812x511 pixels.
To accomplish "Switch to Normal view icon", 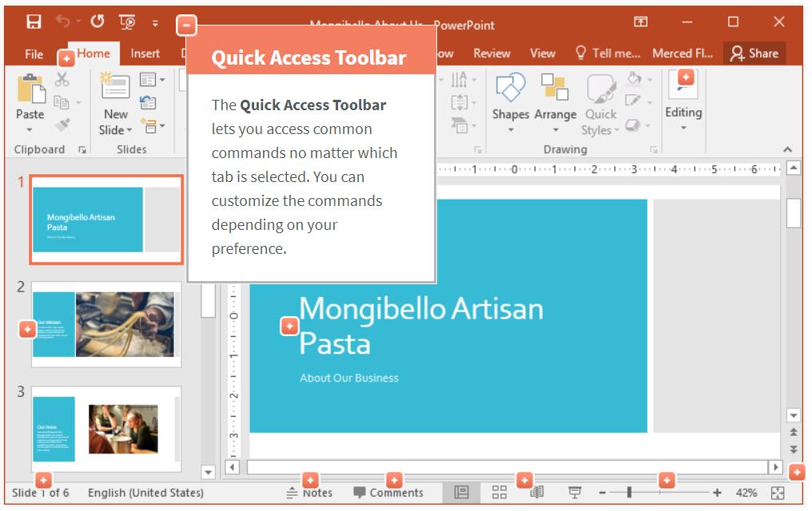I will click(461, 493).
